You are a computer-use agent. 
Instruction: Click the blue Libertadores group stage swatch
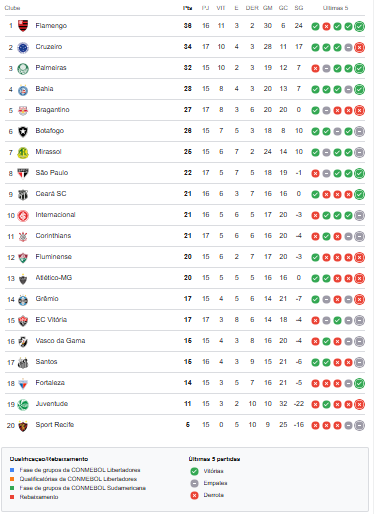[x=12, y=470]
